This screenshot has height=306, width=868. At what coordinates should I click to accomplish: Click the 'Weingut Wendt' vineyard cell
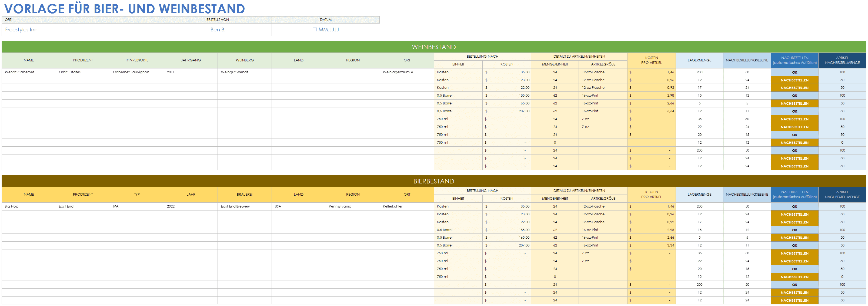(245, 72)
